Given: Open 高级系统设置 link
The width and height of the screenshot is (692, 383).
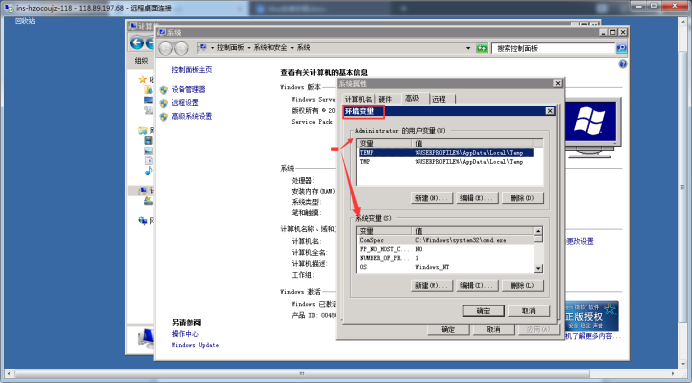Looking at the screenshot, I should (x=192, y=116).
